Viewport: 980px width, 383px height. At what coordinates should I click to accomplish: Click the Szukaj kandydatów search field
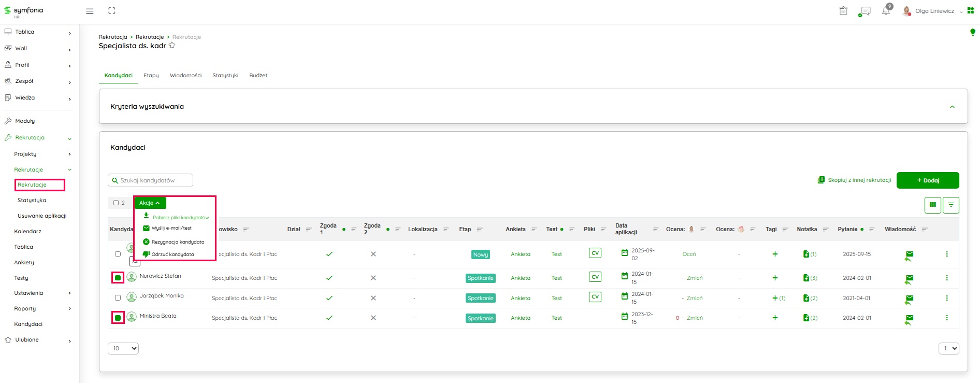(151, 180)
